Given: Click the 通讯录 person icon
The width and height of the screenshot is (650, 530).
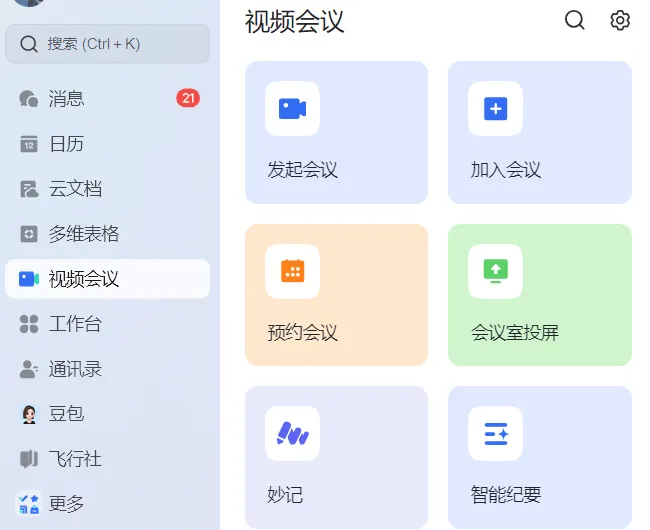Looking at the screenshot, I should pyautogui.click(x=29, y=369).
